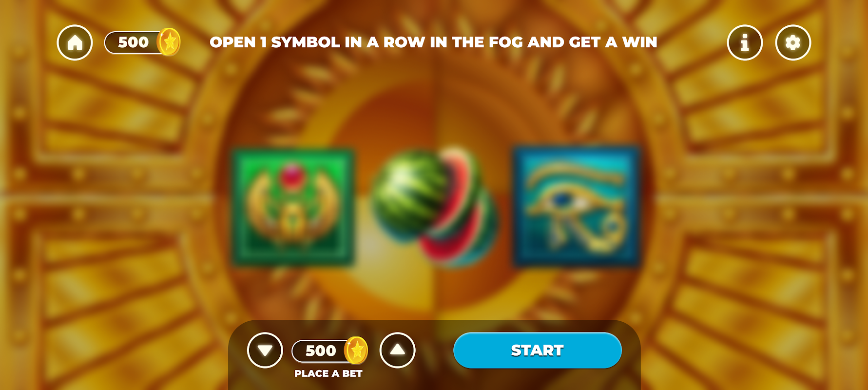This screenshot has height=390, width=868.
Task: Tap the blue iris of the Horus eye
Action: [563, 199]
